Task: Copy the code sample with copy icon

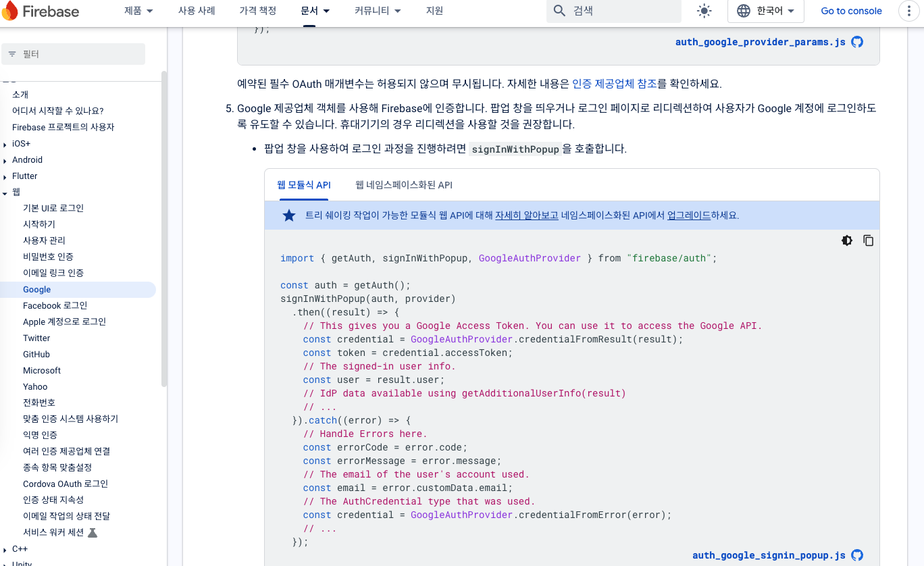Action: coord(869,240)
